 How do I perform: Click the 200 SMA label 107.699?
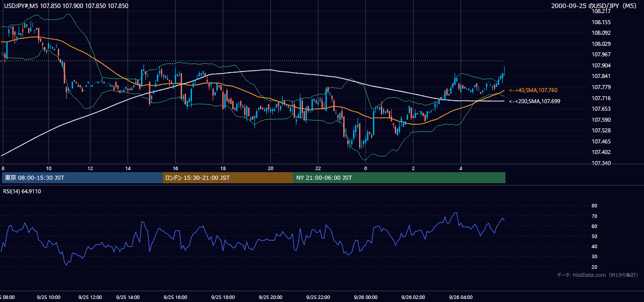[x=534, y=101]
